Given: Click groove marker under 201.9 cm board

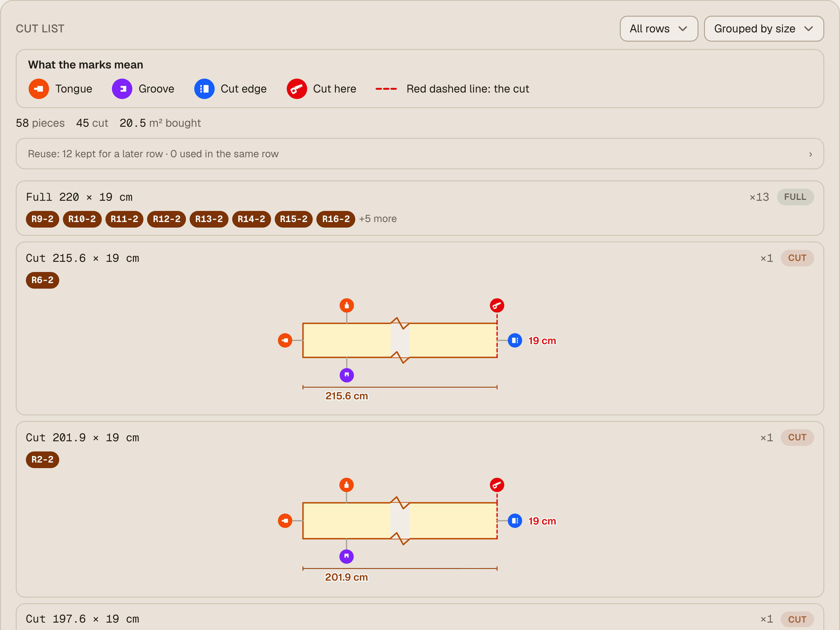Looking at the screenshot, I should pos(346,556).
